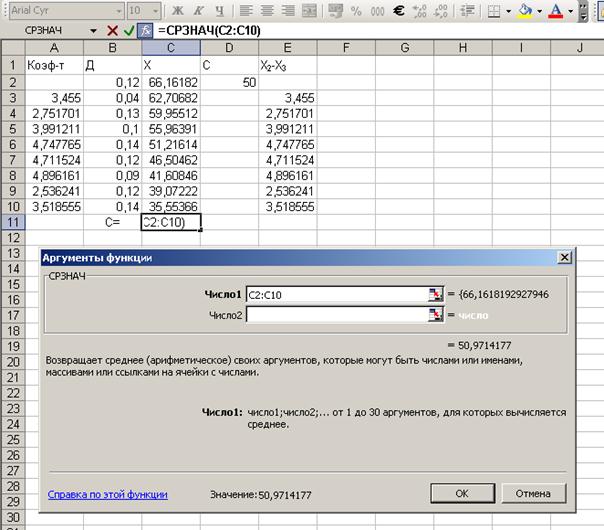
Task: Apply currency format icon
Action: tap(335, 10)
